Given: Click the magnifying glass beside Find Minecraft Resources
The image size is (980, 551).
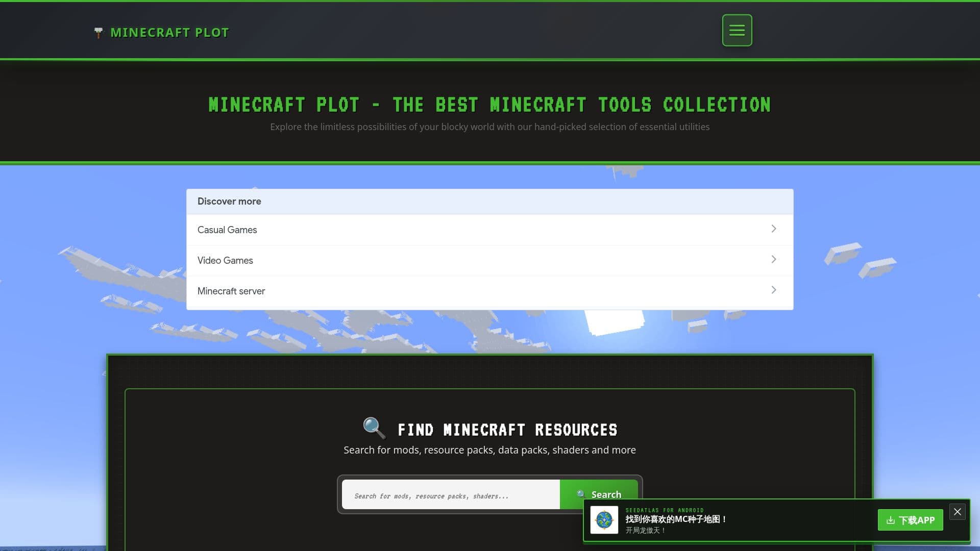Looking at the screenshot, I should click(374, 428).
